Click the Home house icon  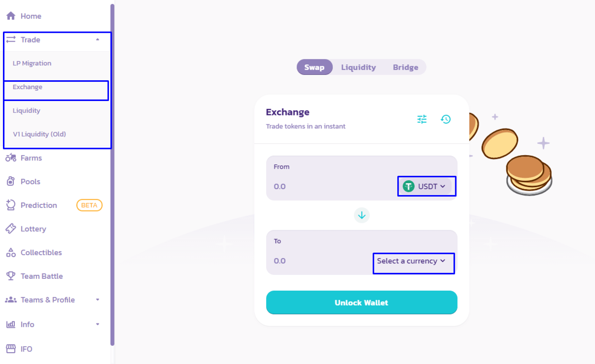pyautogui.click(x=11, y=16)
